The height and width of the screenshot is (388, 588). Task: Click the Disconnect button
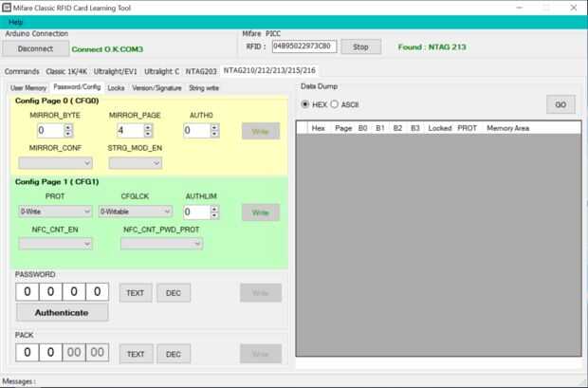(35, 48)
